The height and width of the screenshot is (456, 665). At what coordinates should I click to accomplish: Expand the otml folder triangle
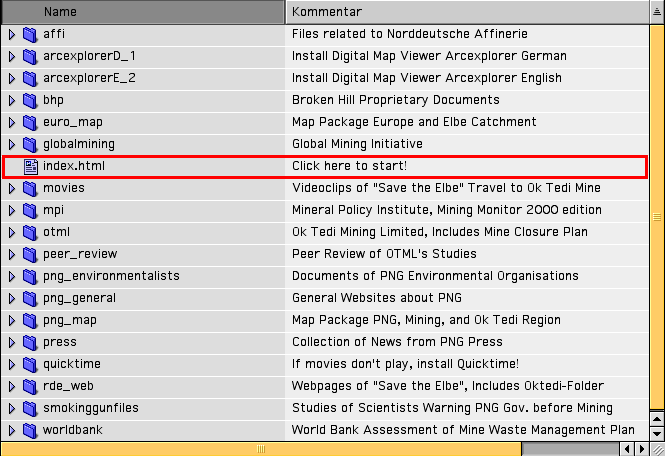[x=12, y=232]
